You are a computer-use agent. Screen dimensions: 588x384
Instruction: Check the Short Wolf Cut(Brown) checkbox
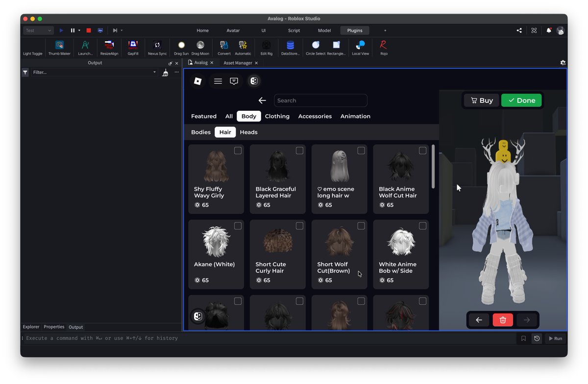pyautogui.click(x=361, y=226)
